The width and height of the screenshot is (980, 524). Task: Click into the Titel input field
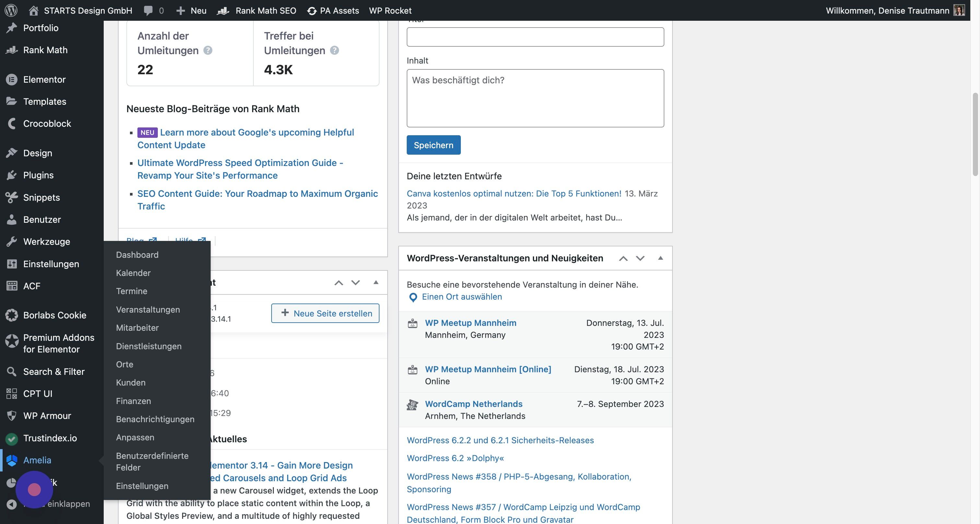click(x=535, y=37)
